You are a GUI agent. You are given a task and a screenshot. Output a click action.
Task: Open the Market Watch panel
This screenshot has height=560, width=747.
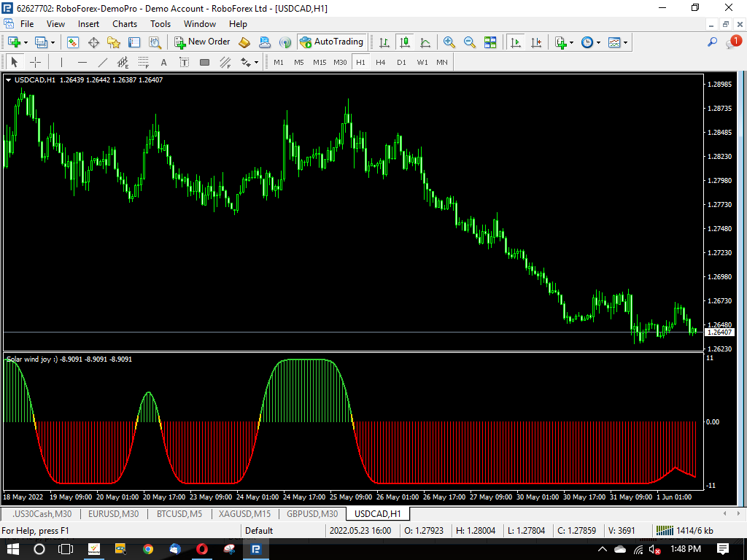click(x=72, y=42)
